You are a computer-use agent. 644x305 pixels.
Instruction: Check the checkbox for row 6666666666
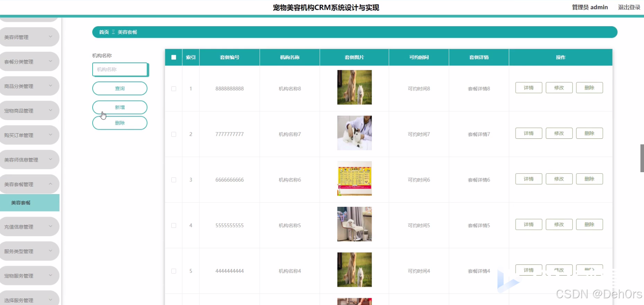tap(174, 180)
